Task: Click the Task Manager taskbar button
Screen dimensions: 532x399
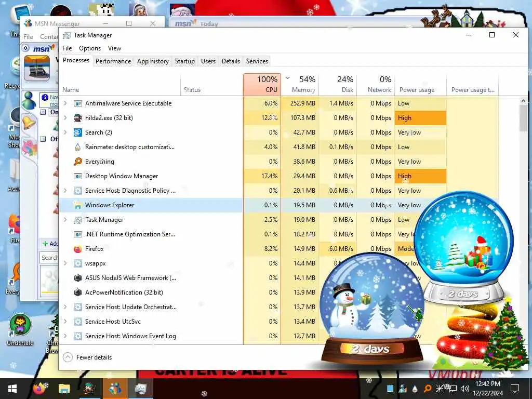Action: [140, 389]
